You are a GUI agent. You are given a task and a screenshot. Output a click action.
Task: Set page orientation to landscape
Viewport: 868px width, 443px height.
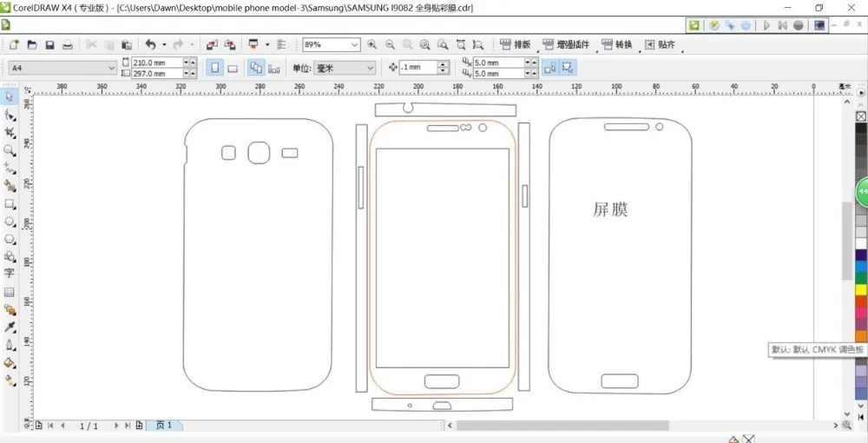tap(233, 68)
